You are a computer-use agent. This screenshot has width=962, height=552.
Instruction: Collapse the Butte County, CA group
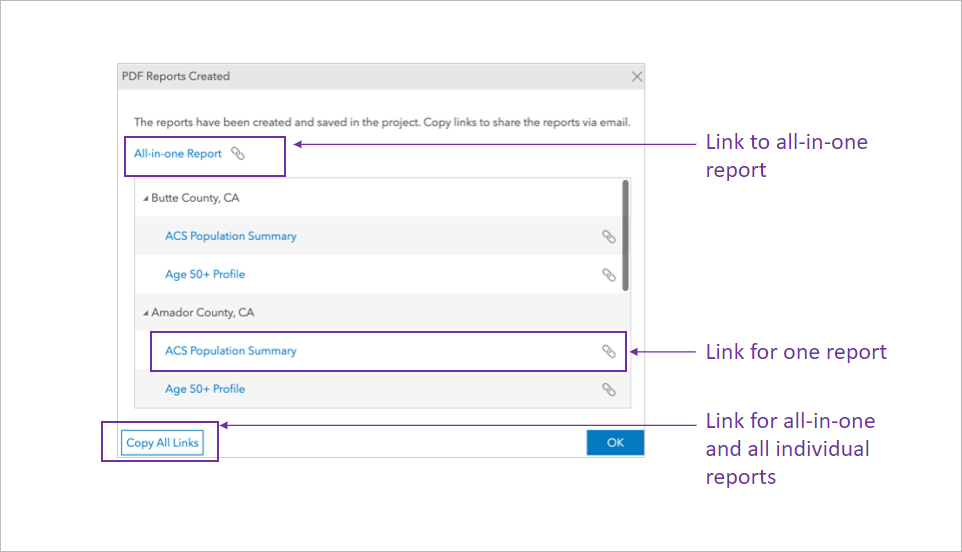tap(146, 199)
